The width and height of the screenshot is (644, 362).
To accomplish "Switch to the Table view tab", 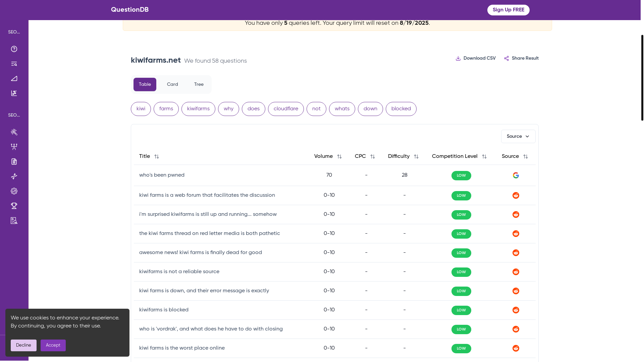I will 145,84.
